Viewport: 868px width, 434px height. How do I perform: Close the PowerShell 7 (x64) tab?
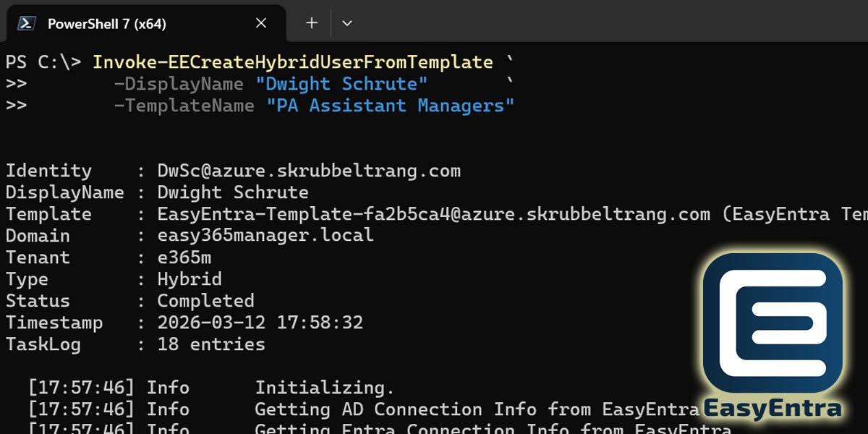[x=261, y=23]
